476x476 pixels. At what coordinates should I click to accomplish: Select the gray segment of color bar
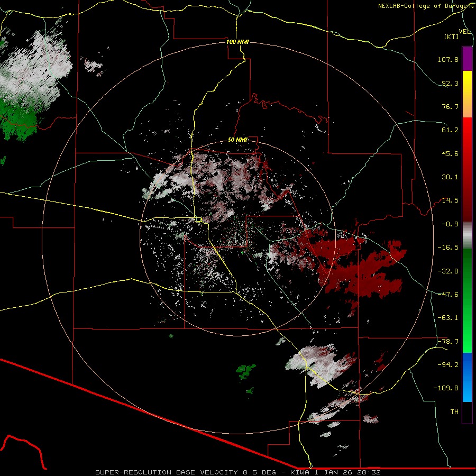click(467, 235)
